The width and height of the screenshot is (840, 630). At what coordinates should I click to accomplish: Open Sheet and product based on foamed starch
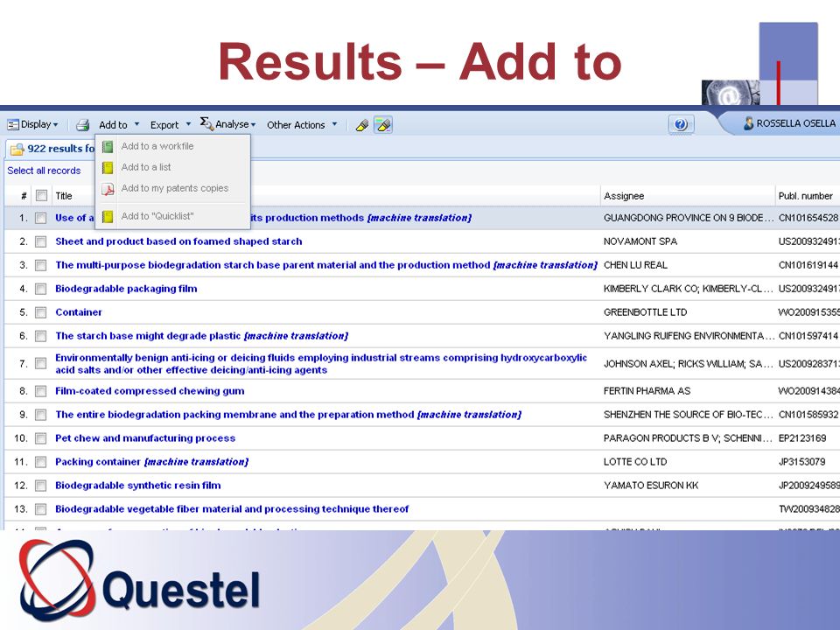(178, 241)
